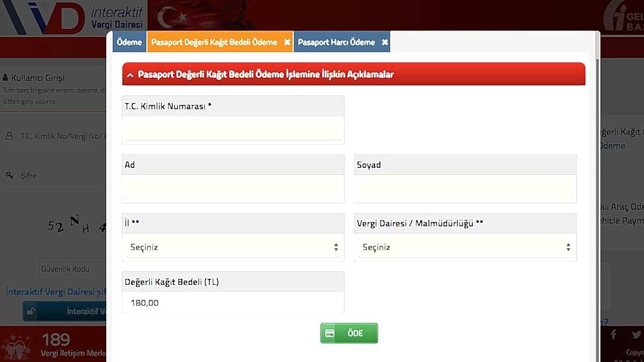Image resolution: width=644 pixels, height=362 pixels.
Task: Click the credit card icon on ÖDE button
Action: (330, 334)
